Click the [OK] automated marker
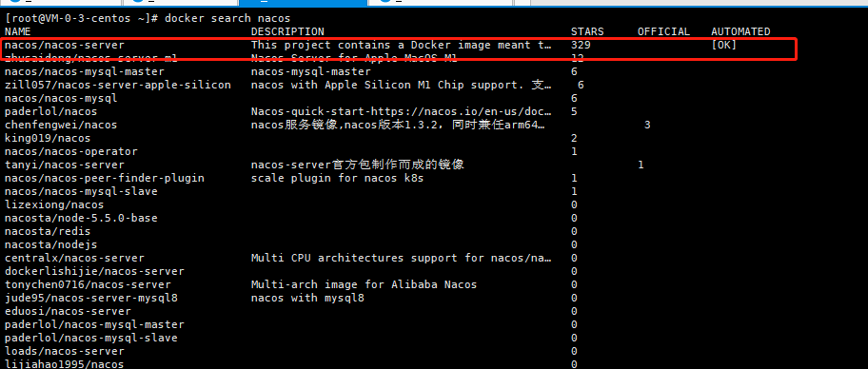The width and height of the screenshot is (868, 369). [724, 45]
